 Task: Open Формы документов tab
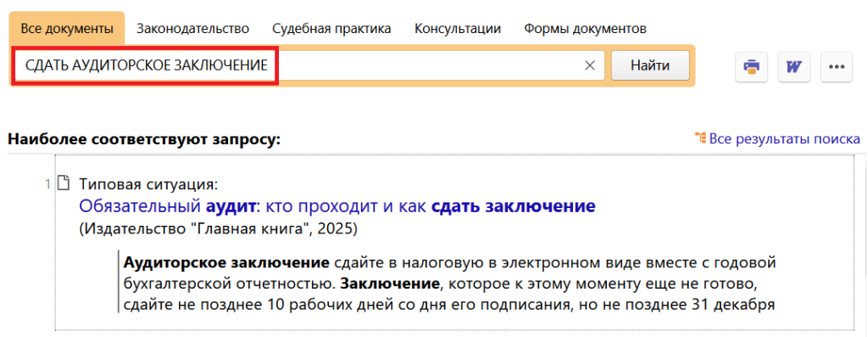585,28
